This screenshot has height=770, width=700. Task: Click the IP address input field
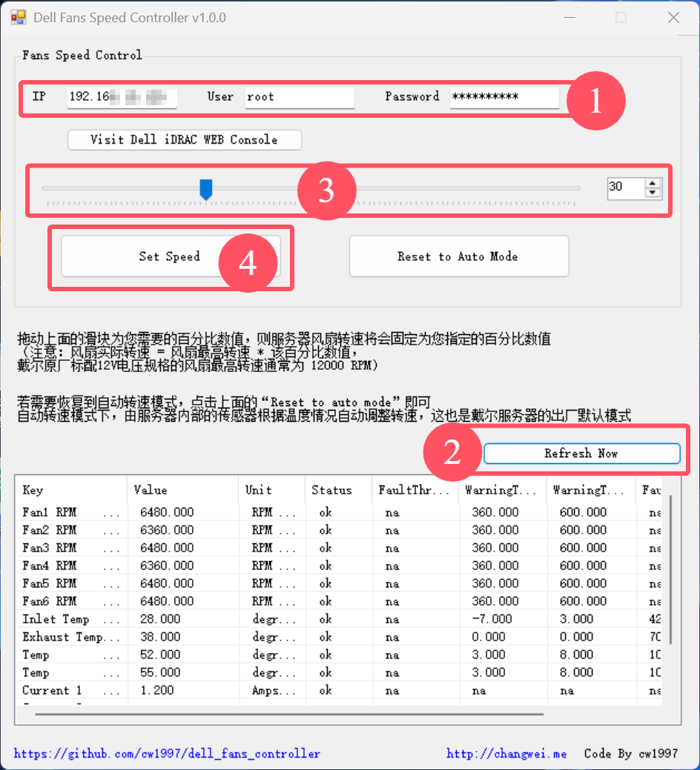[x=122, y=97]
